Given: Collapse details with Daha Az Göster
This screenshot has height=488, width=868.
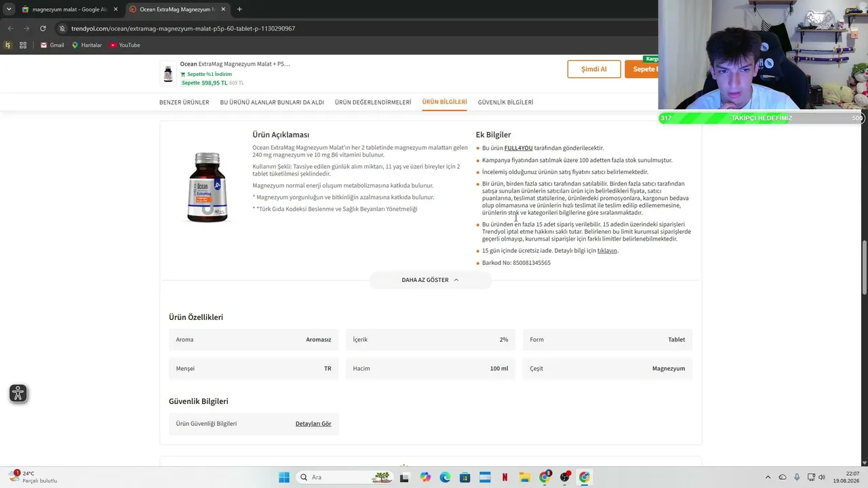Looking at the screenshot, I should click(430, 280).
